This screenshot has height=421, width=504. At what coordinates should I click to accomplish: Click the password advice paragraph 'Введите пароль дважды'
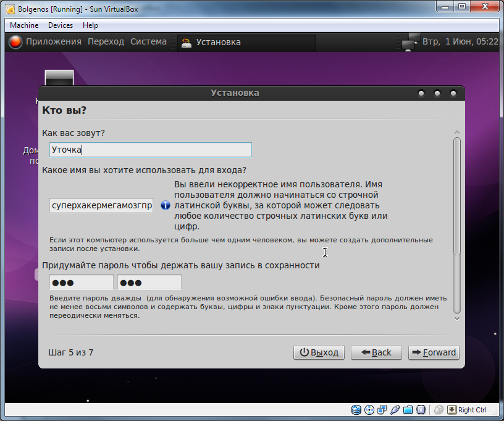(x=248, y=307)
